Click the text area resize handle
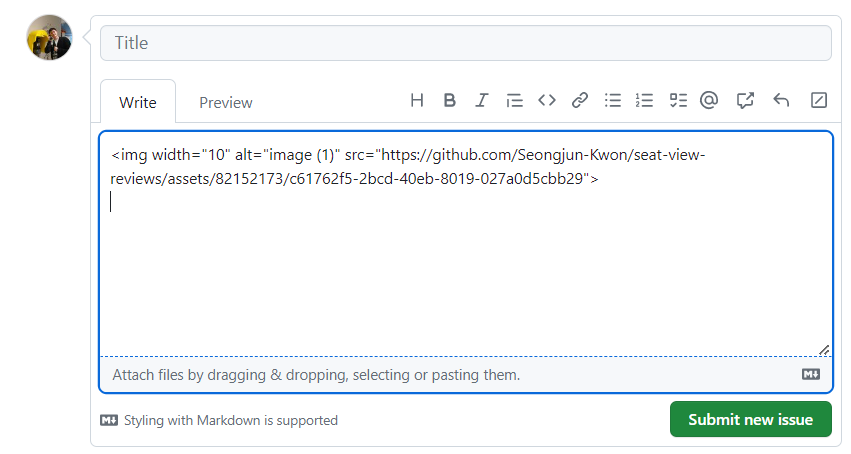Image resolution: width=851 pixels, height=454 pixels. coord(824,350)
